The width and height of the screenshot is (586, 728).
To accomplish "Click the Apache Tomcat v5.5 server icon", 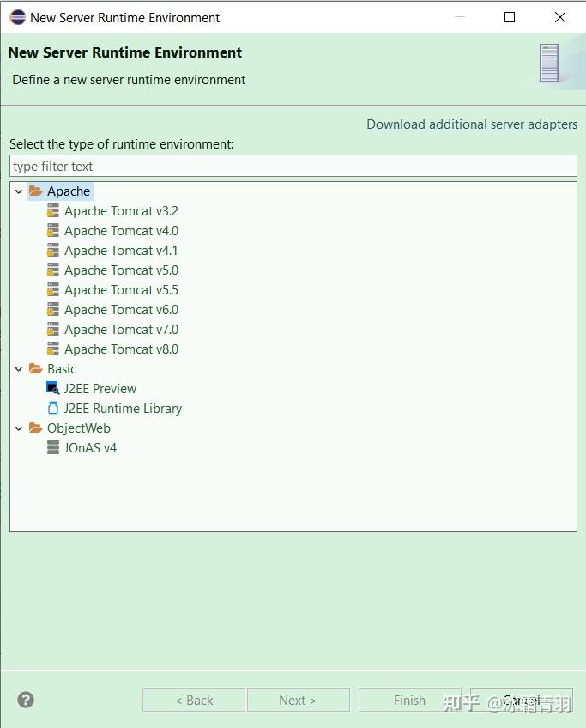I will coord(53,289).
